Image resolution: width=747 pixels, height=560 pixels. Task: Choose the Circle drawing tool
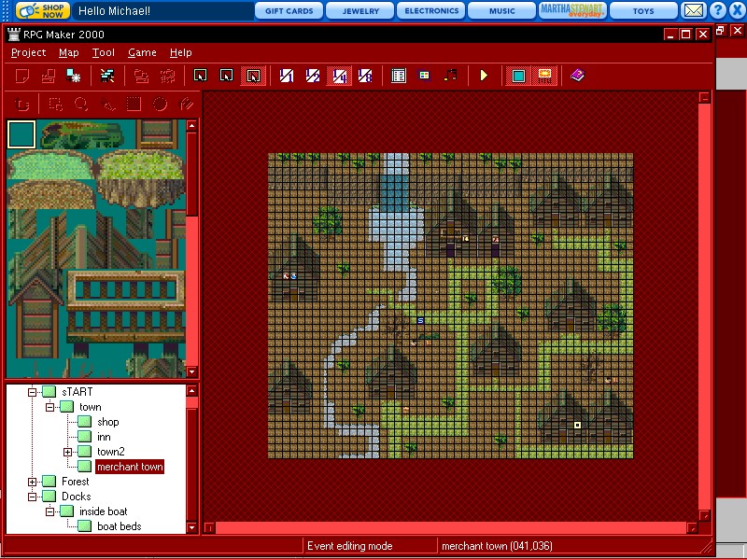[x=160, y=104]
